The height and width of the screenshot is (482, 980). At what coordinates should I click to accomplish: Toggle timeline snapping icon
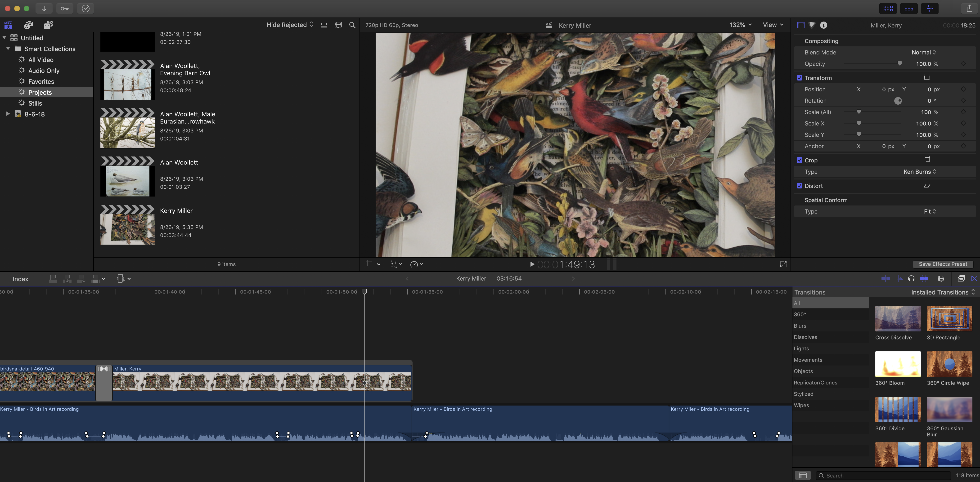(924, 278)
